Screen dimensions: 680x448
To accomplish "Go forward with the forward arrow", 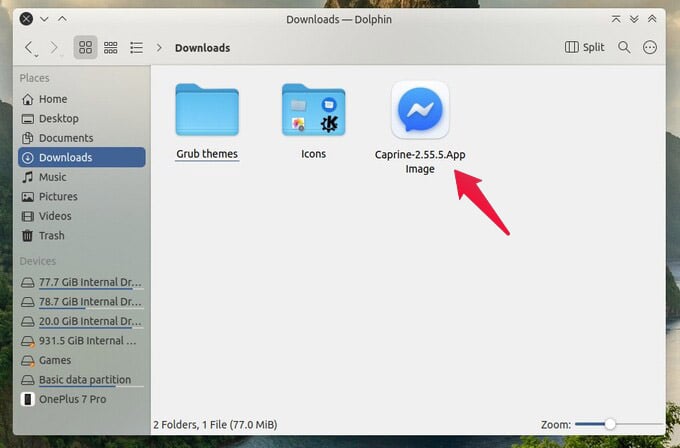I will pos(54,48).
